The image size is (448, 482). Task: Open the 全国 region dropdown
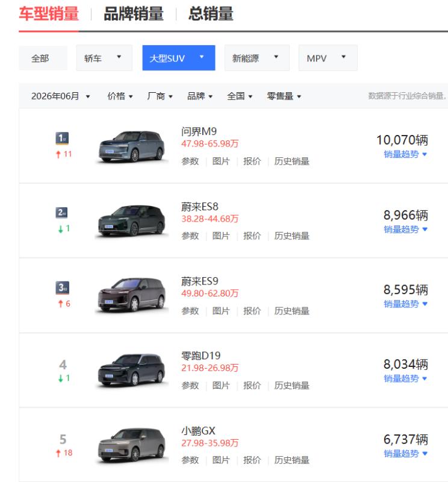pos(240,96)
